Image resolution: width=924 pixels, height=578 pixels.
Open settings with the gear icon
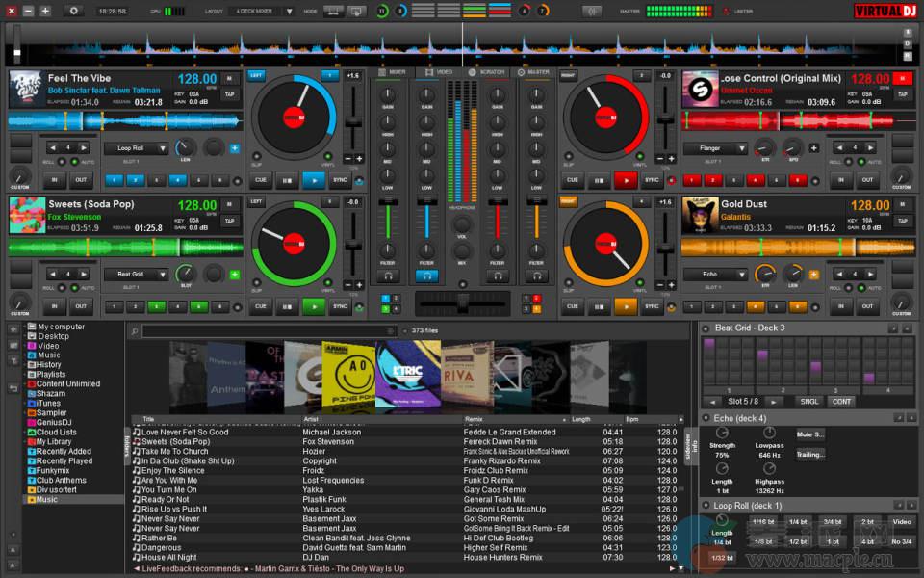click(74, 11)
